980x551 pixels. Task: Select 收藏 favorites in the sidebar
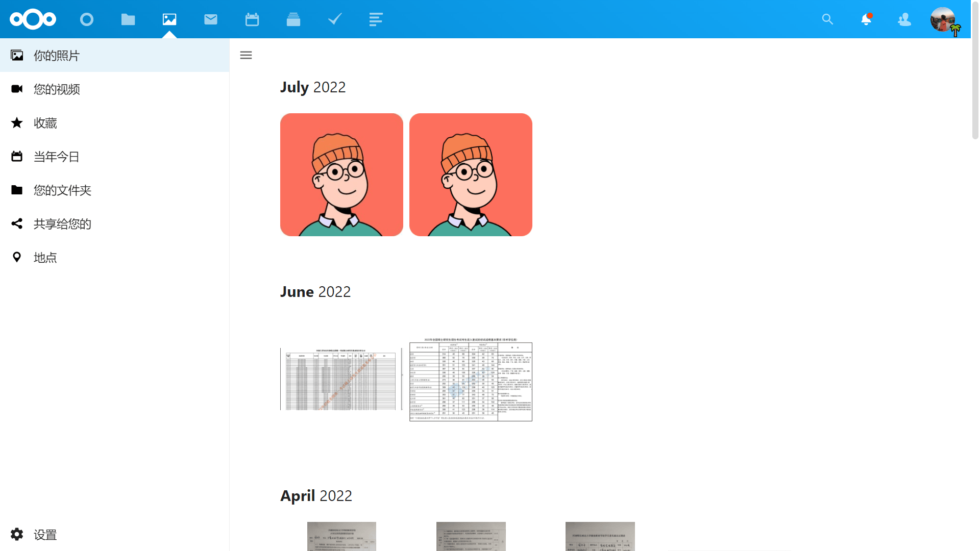click(45, 122)
